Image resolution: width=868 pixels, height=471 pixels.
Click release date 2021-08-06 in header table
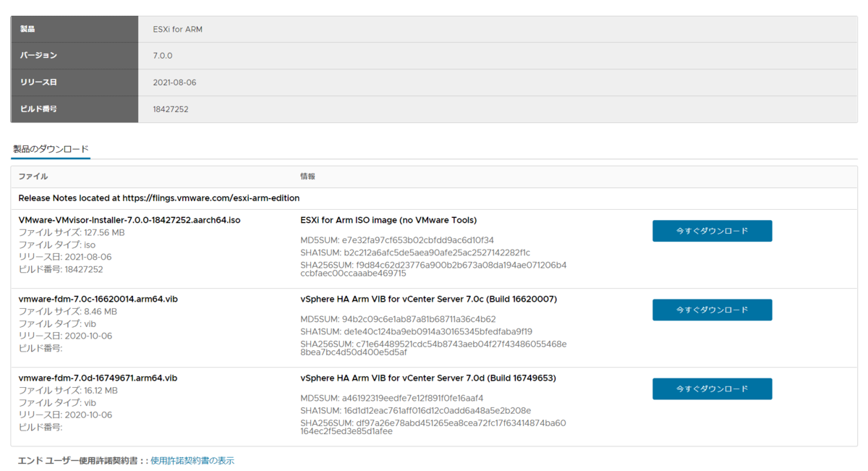(174, 82)
